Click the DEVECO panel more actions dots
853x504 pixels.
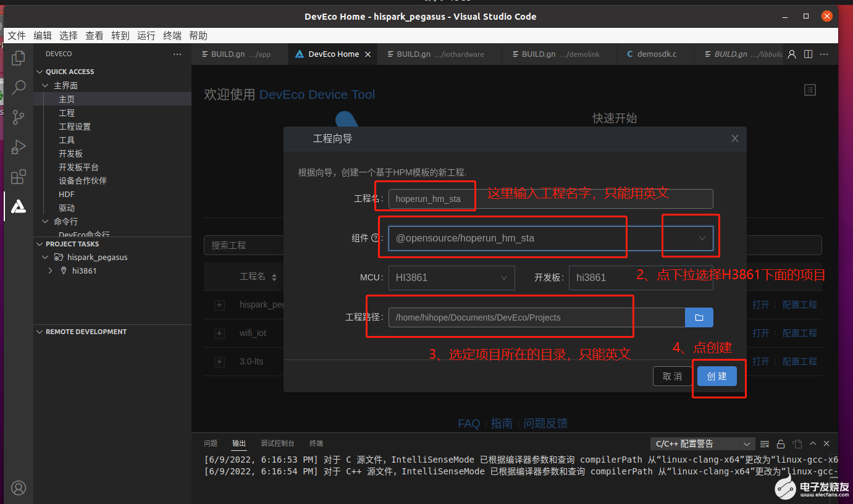click(177, 54)
